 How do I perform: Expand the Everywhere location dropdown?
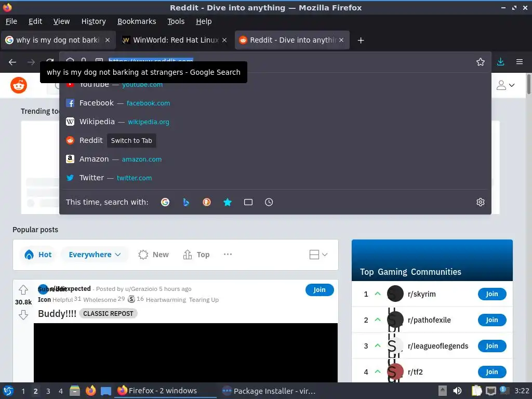(x=95, y=255)
